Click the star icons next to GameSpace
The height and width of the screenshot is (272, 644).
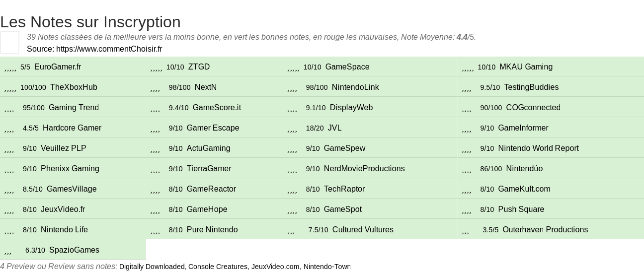tap(294, 68)
